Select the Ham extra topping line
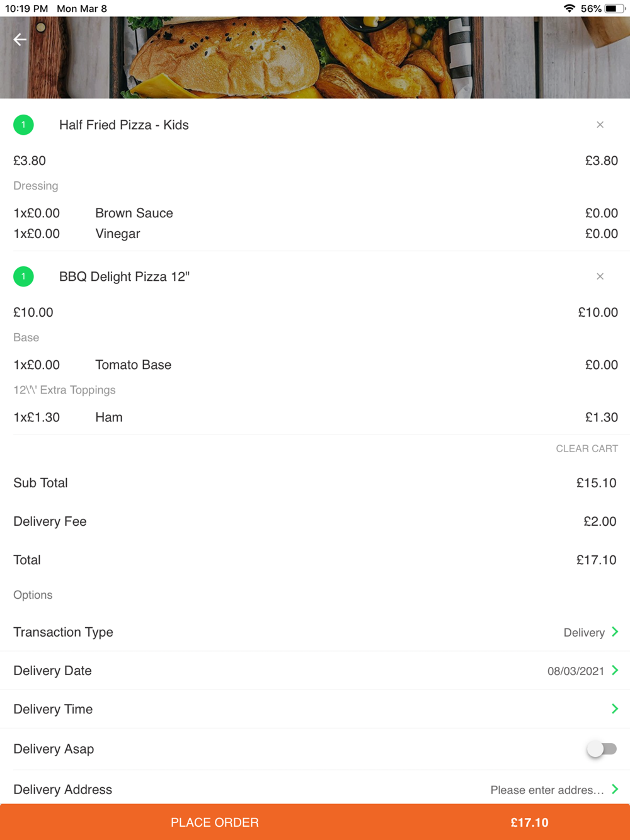This screenshot has height=840, width=630. point(315,417)
